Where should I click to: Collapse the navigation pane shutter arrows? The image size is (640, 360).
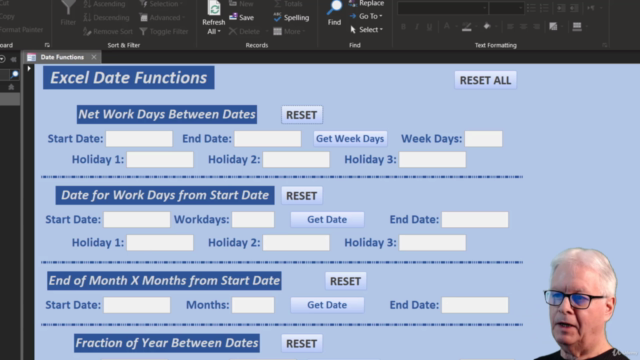click(x=13, y=59)
